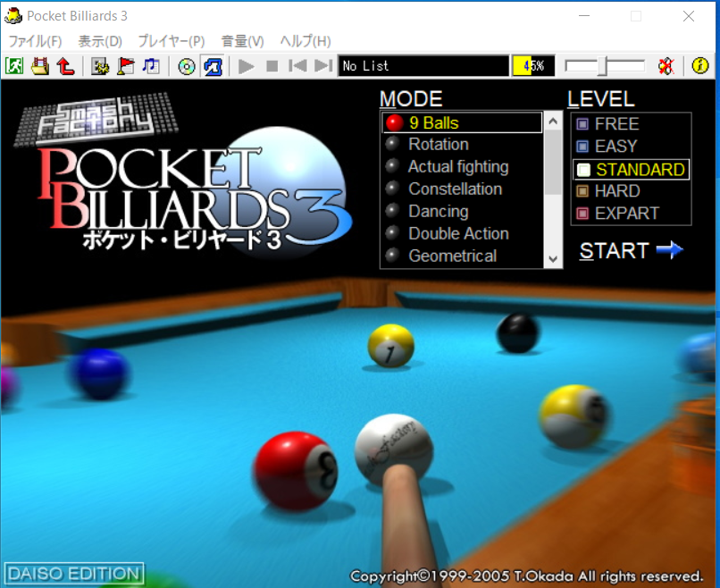
Task: Click the toolbar volume slider handle
Action: point(602,66)
